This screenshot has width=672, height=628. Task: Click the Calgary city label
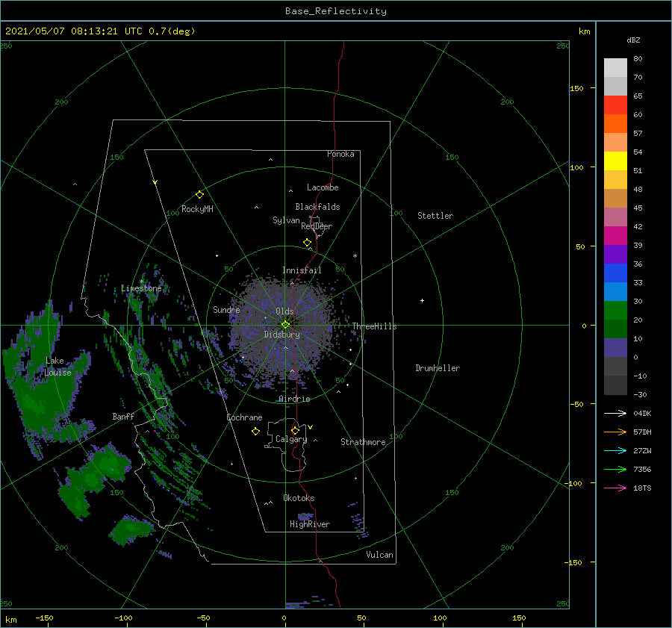point(291,439)
